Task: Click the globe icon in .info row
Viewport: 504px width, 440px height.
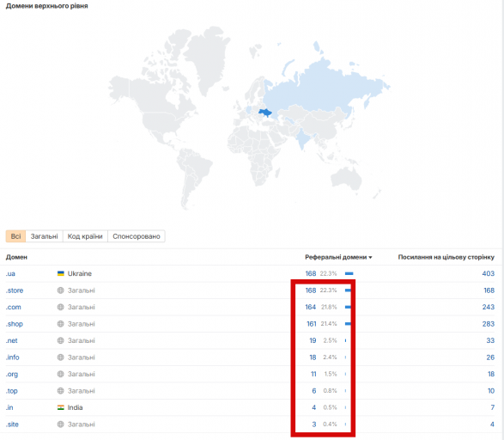Action: point(60,357)
